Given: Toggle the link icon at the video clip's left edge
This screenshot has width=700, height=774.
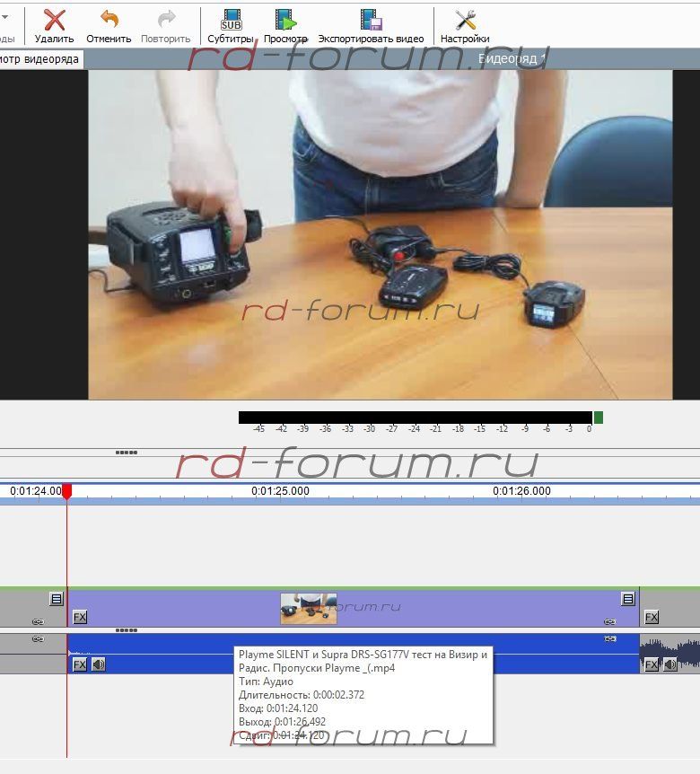Looking at the screenshot, I should 38,621.
